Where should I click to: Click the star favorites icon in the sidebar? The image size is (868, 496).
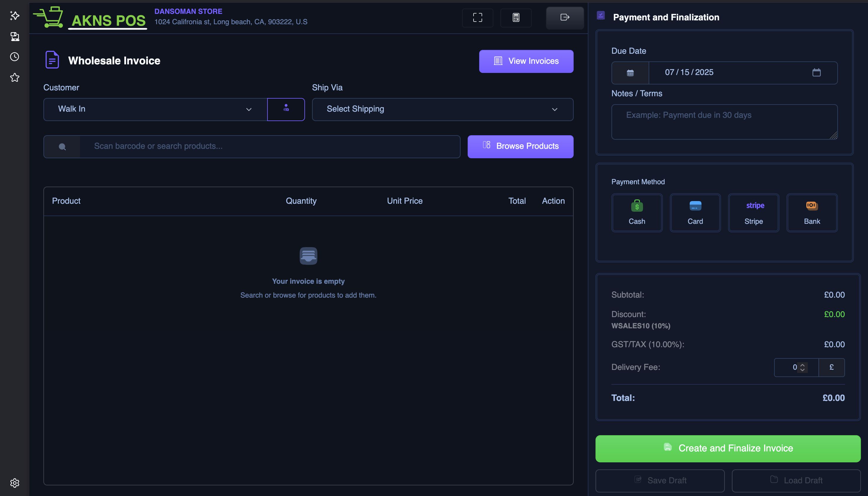(15, 77)
